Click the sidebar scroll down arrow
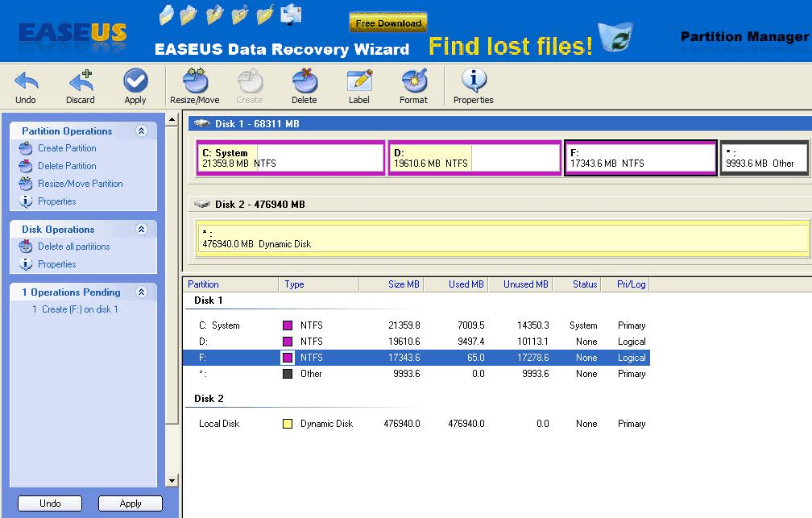The image size is (812, 518). [x=172, y=481]
